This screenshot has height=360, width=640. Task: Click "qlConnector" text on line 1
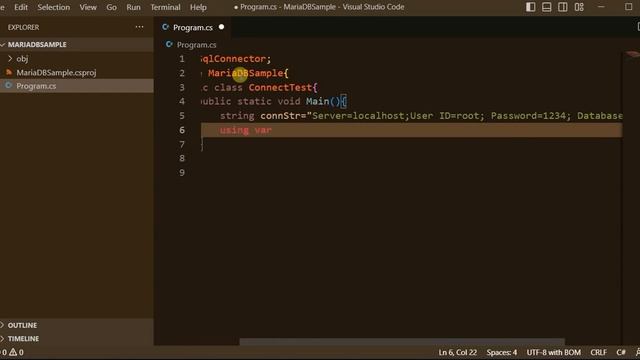(233, 59)
